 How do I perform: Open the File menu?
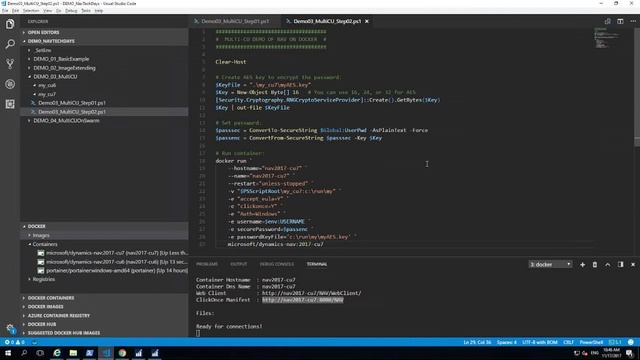[5, 11]
